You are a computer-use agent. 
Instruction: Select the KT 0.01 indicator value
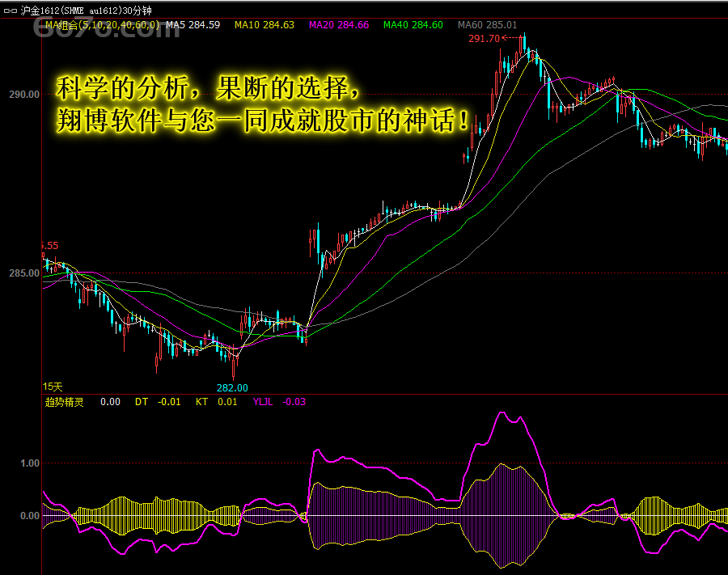216,402
